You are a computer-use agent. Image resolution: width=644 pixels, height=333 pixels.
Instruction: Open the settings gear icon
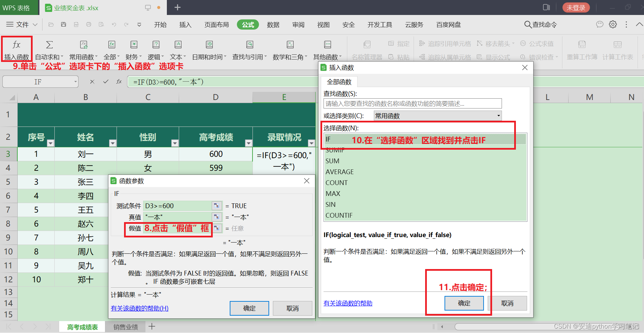click(x=613, y=24)
